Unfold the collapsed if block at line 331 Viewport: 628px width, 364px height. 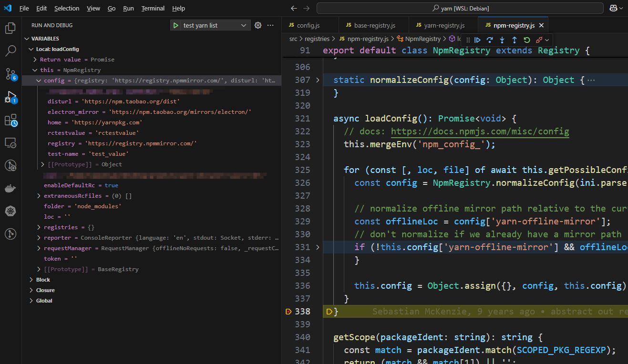[318, 247]
